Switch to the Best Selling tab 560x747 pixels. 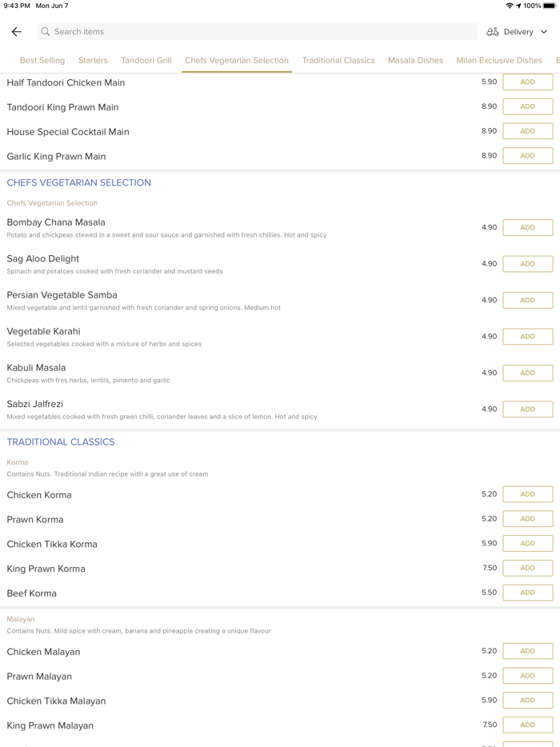pos(42,60)
